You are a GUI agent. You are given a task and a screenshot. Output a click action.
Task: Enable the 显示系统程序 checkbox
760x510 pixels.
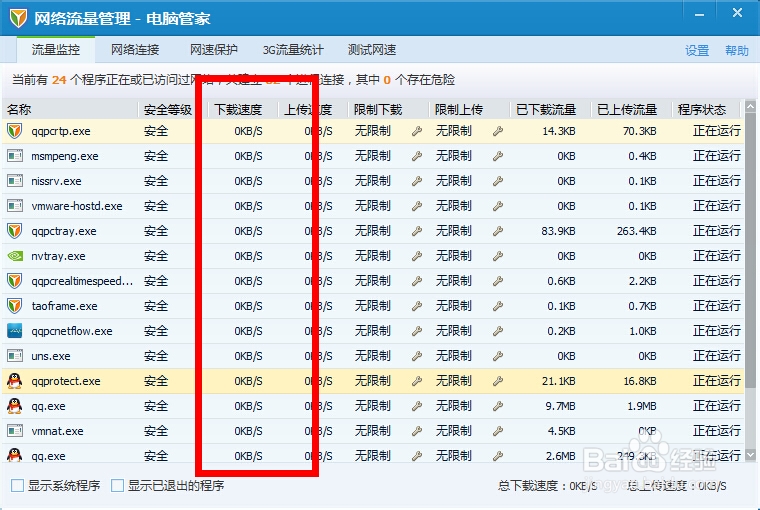17,485
